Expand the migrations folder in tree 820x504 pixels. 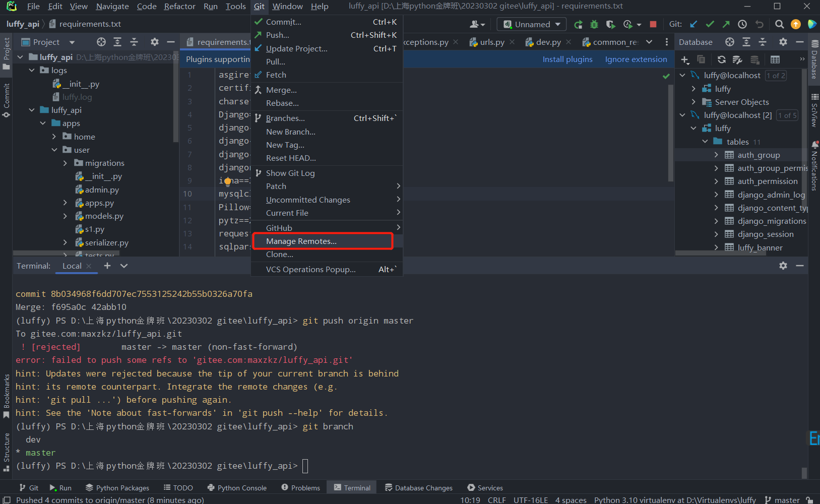pos(65,163)
